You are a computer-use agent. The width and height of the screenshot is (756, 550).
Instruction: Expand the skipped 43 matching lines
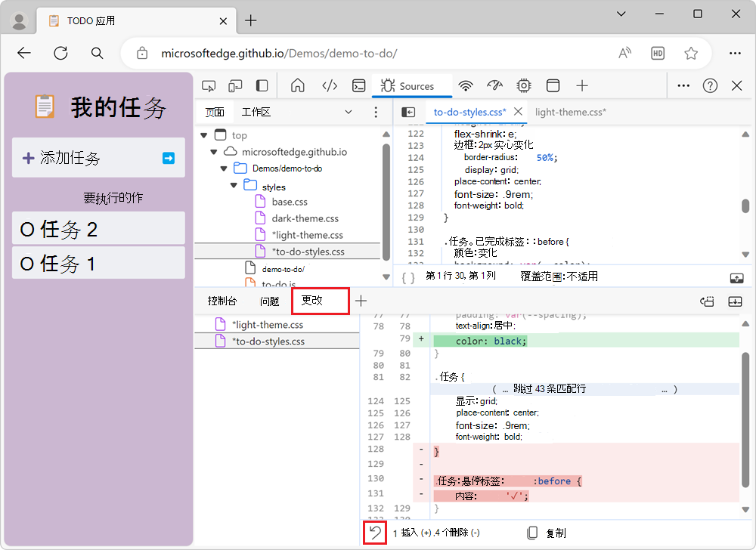pyautogui.click(x=584, y=389)
